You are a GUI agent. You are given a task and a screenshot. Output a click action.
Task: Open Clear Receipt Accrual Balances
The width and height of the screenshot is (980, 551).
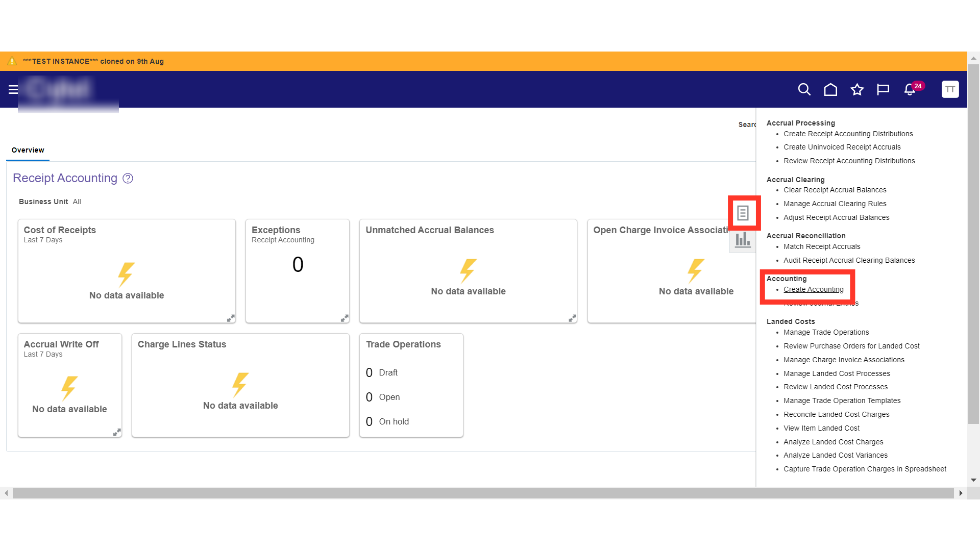click(x=835, y=190)
